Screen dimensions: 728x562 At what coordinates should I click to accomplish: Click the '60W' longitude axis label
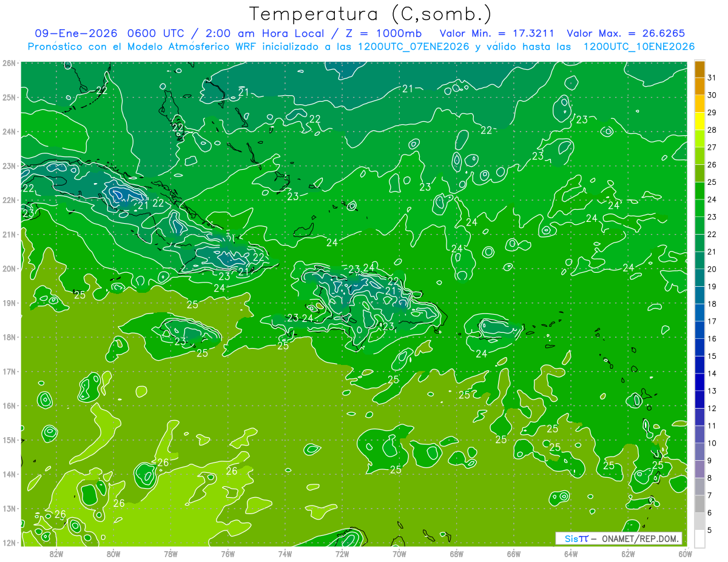686,554
